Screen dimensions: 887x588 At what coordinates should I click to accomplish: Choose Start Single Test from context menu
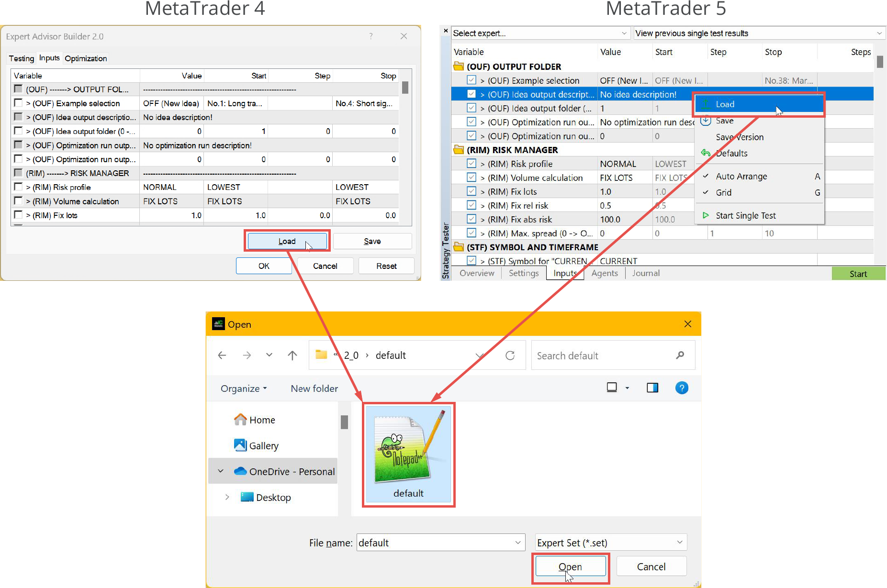[x=759, y=216]
